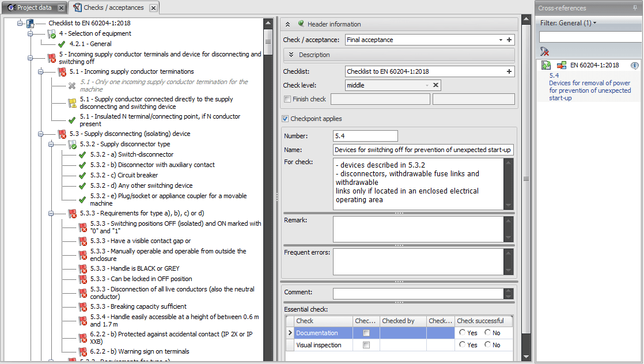Screen dimensions: 644x364
Task: Open the Filter: General (1) menu
Action: pos(568,23)
